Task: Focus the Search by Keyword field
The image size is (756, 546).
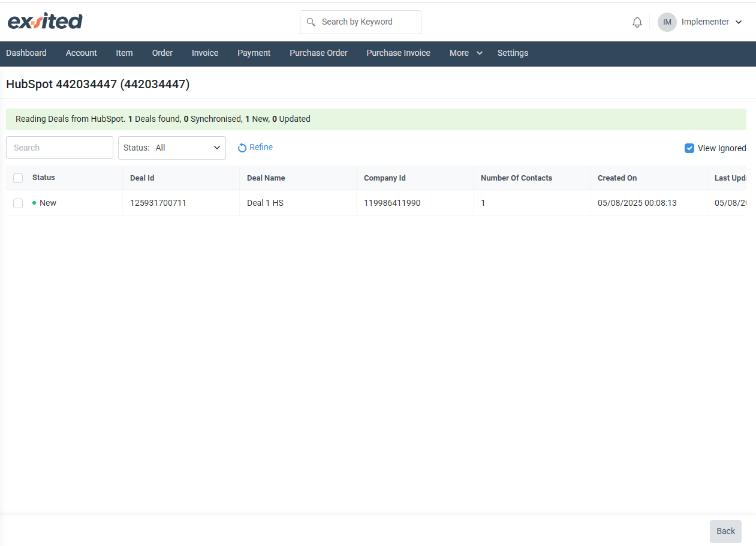Action: coord(360,22)
